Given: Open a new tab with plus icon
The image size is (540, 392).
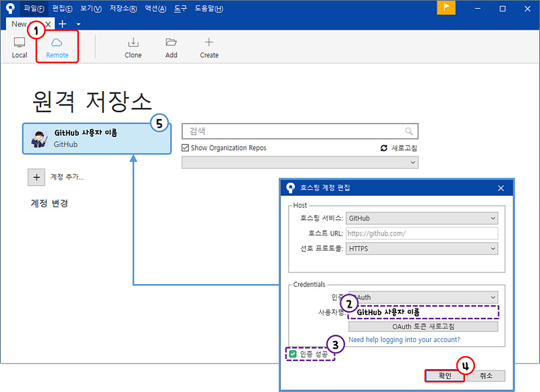Looking at the screenshot, I should point(62,24).
